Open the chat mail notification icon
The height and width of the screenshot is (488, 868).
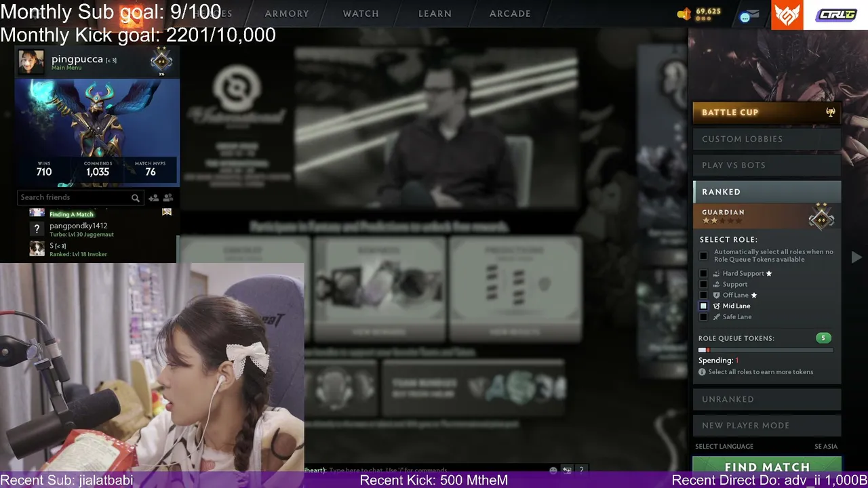[749, 16]
